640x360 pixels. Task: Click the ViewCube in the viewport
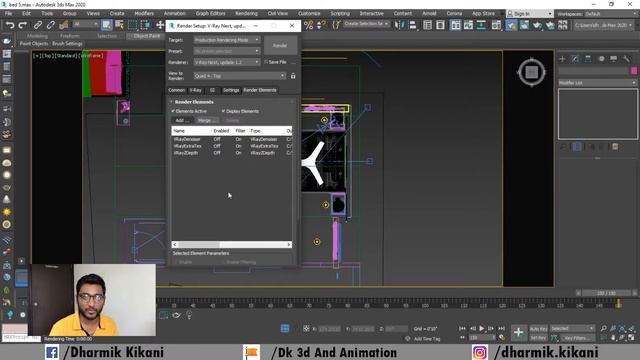[x=531, y=73]
